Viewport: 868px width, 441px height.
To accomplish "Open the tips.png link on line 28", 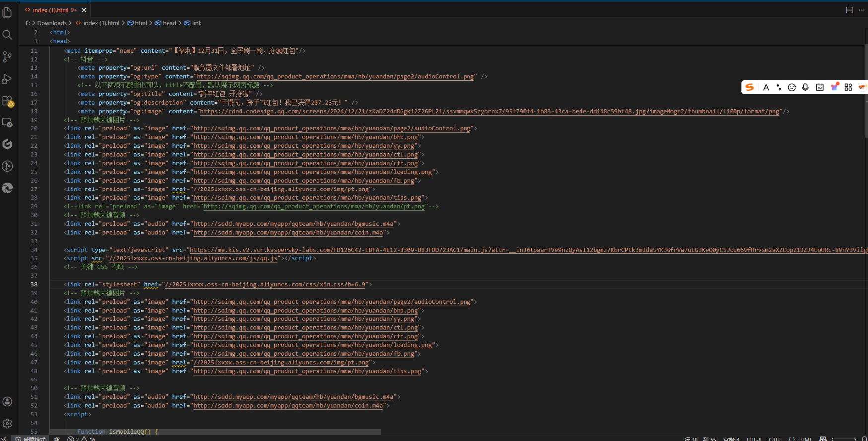I will (x=307, y=198).
